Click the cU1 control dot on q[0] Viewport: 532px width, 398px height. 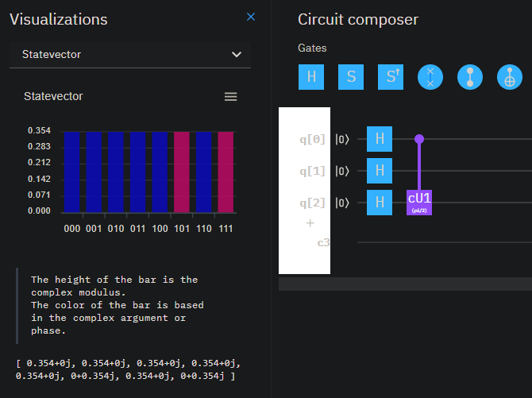pyautogui.click(x=419, y=139)
